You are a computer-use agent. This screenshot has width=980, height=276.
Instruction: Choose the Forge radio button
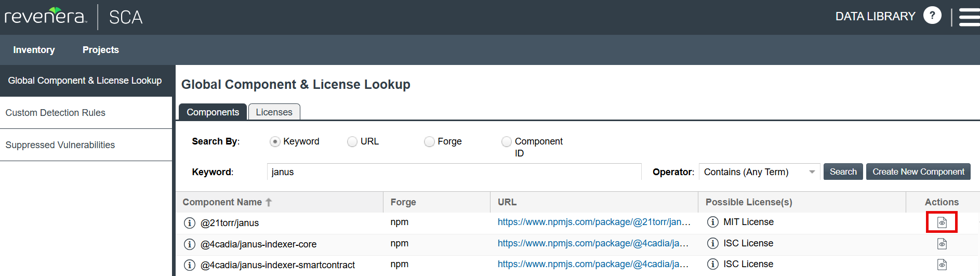point(429,142)
